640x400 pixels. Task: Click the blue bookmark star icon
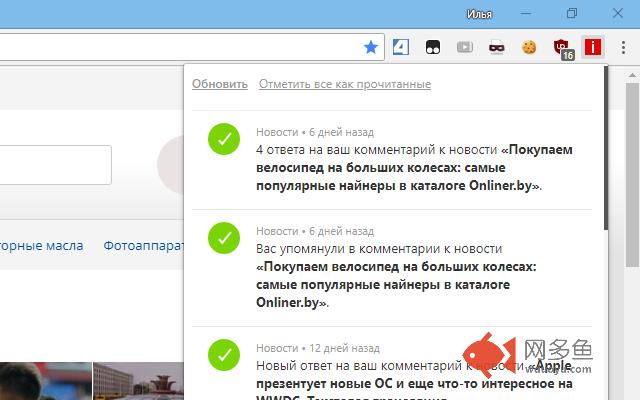(x=371, y=47)
